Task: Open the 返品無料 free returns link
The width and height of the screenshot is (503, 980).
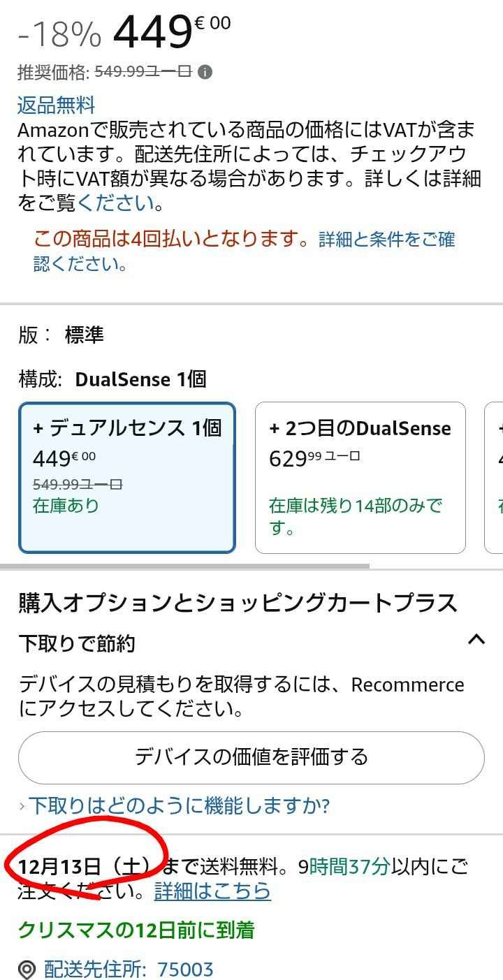Action: coord(56,105)
